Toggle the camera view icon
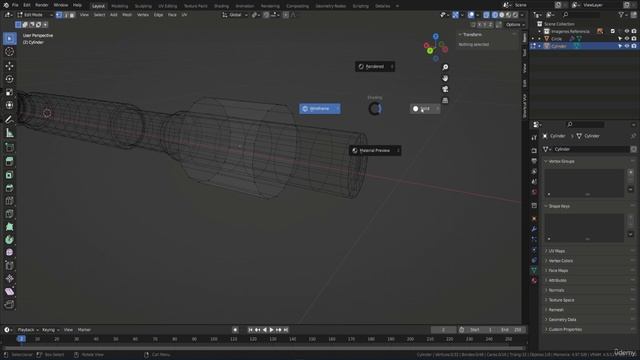Image resolution: width=640 pixels, height=360 pixels. click(x=445, y=89)
